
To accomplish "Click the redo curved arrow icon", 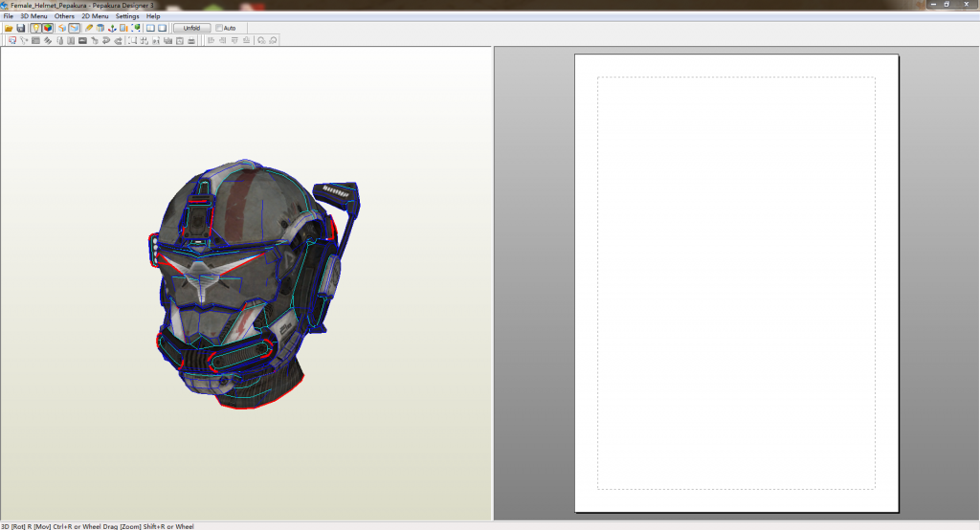I will click(x=118, y=40).
